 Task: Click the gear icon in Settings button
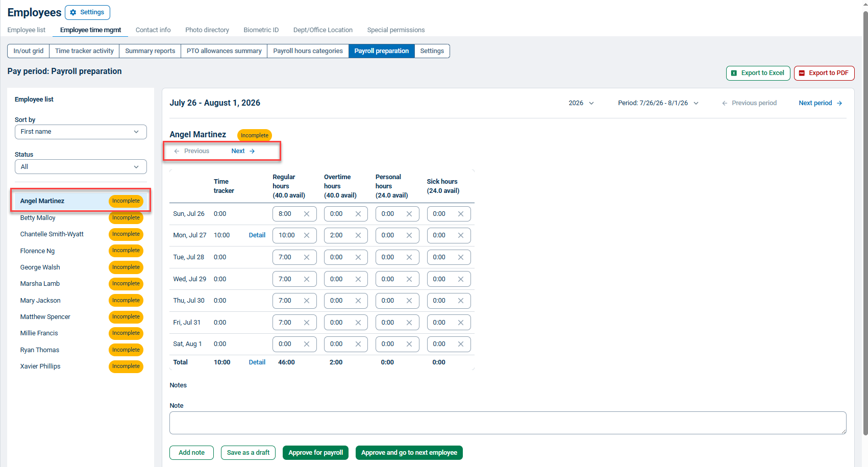pos(73,12)
